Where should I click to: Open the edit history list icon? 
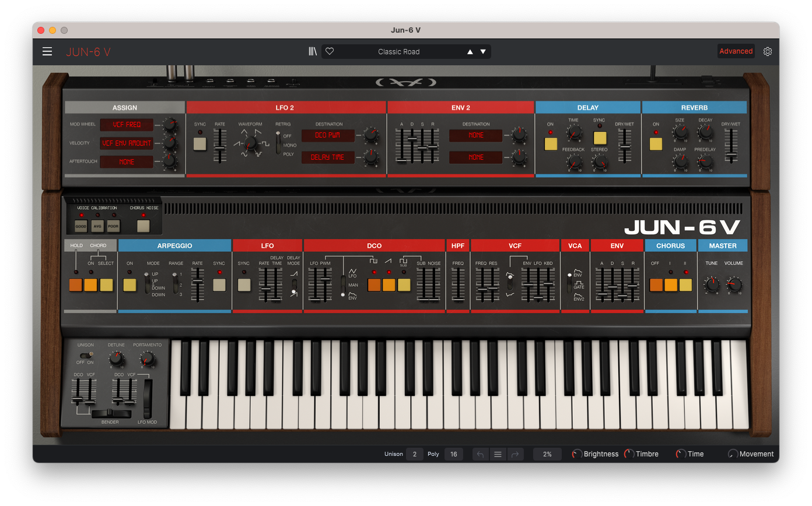point(498,454)
